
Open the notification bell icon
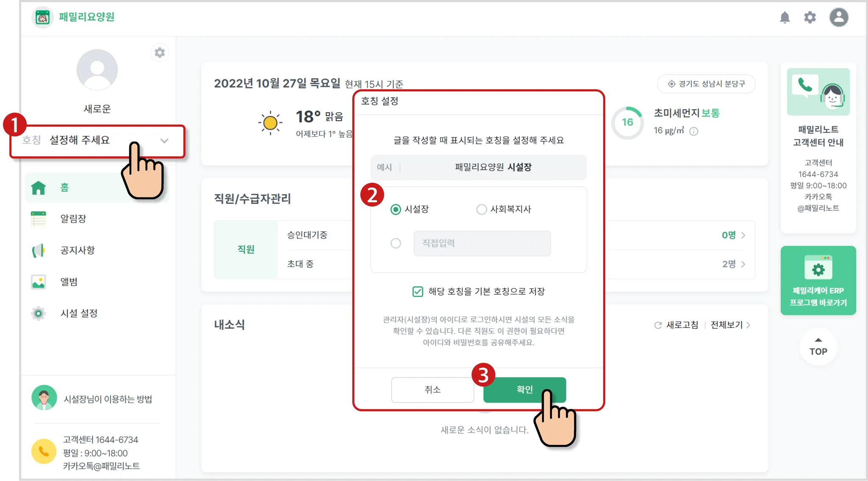tap(785, 17)
